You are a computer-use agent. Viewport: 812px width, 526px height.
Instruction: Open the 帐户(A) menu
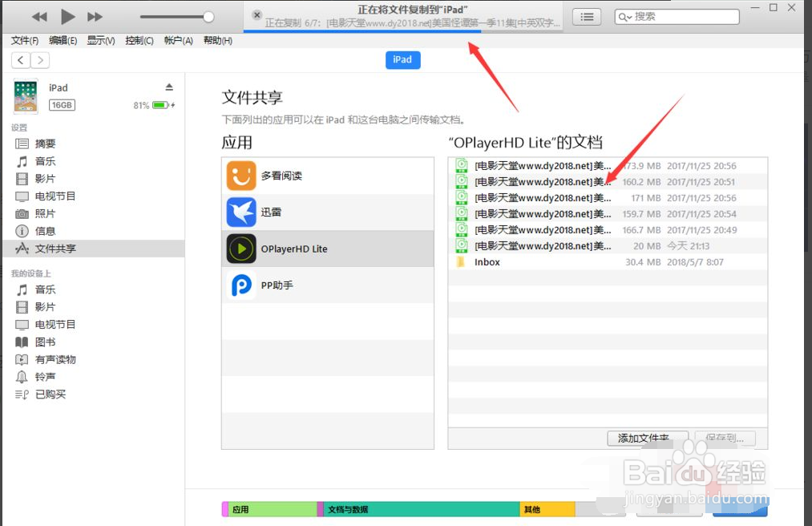178,40
